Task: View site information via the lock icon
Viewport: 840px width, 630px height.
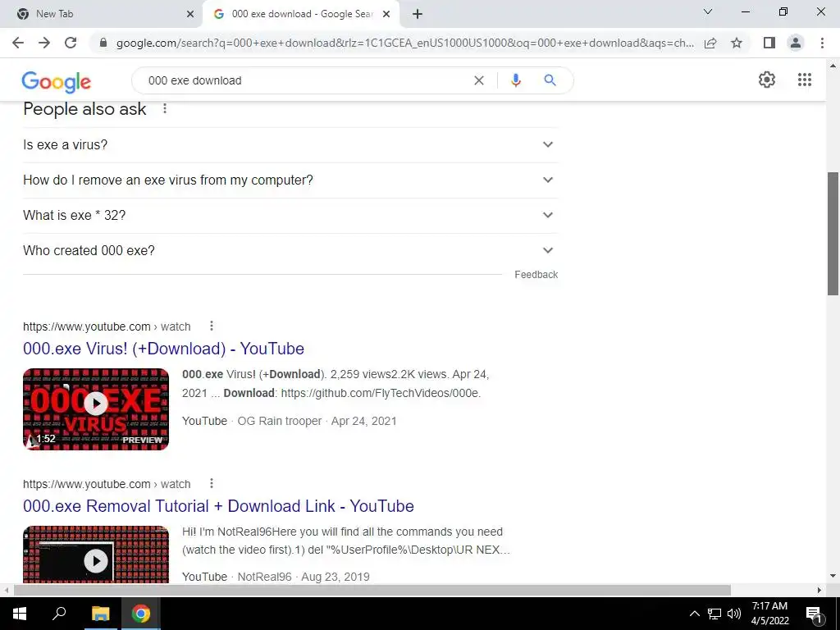Action: coord(103,43)
